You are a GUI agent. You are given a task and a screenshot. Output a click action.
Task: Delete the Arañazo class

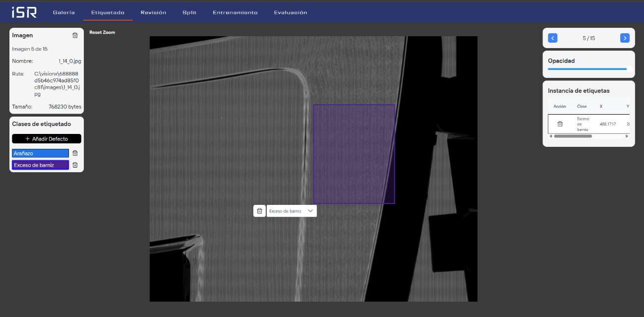[75, 153]
